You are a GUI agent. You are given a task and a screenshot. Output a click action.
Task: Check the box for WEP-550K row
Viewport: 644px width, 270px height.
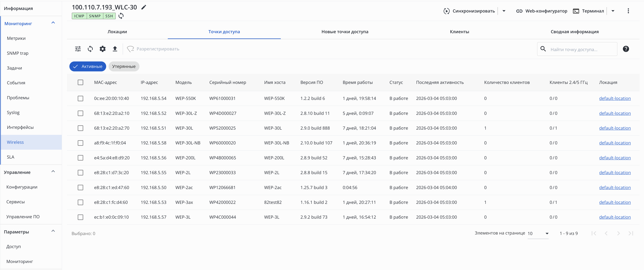point(80,98)
